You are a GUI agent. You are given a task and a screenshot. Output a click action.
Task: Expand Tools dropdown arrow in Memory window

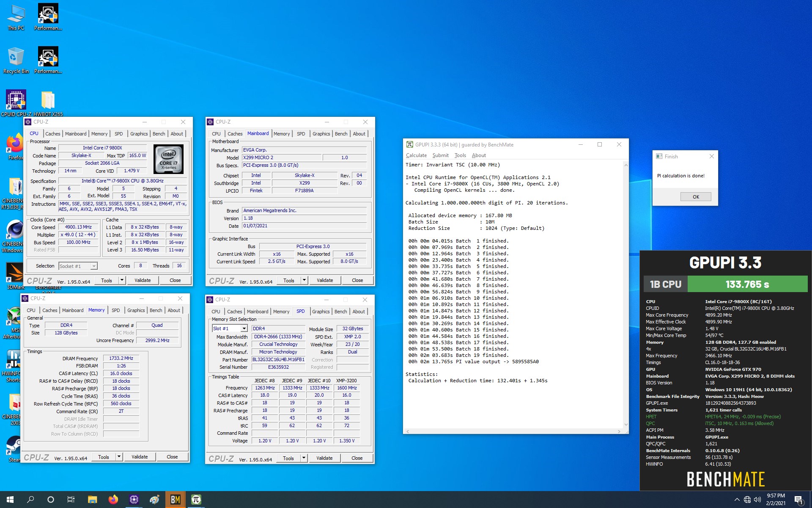[x=119, y=457]
